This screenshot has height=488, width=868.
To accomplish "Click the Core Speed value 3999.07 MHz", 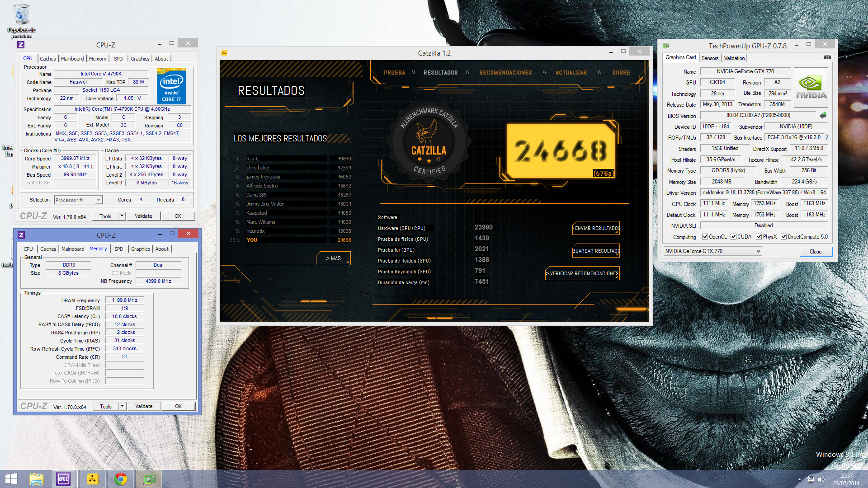I will pos(75,159).
